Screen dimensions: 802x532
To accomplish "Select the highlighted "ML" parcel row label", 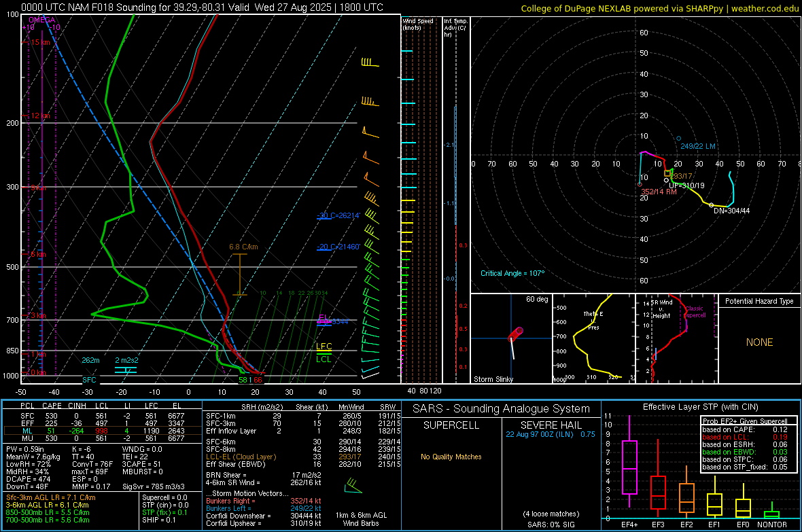I will [x=27, y=431].
